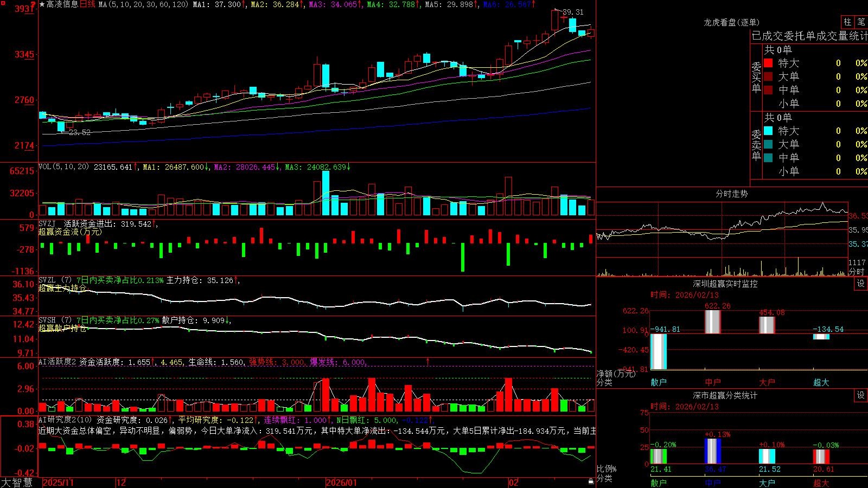
Task: Click the 小单 row under 委卖单
Action: 815,171
